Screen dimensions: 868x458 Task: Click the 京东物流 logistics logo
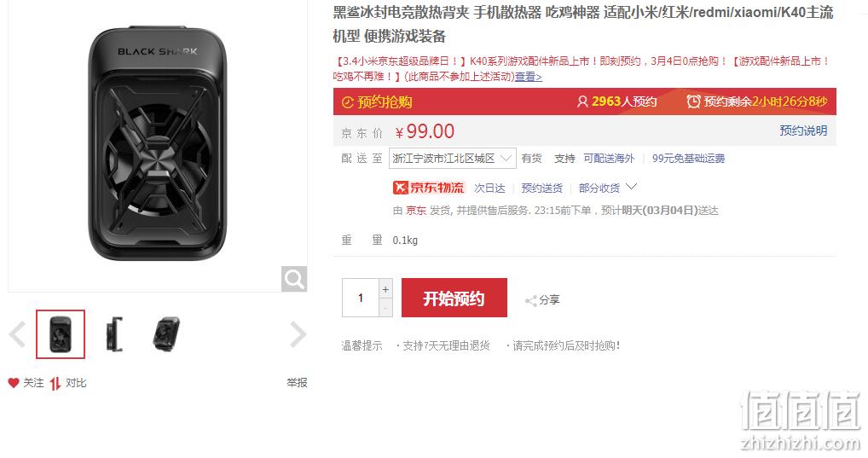coord(429,188)
